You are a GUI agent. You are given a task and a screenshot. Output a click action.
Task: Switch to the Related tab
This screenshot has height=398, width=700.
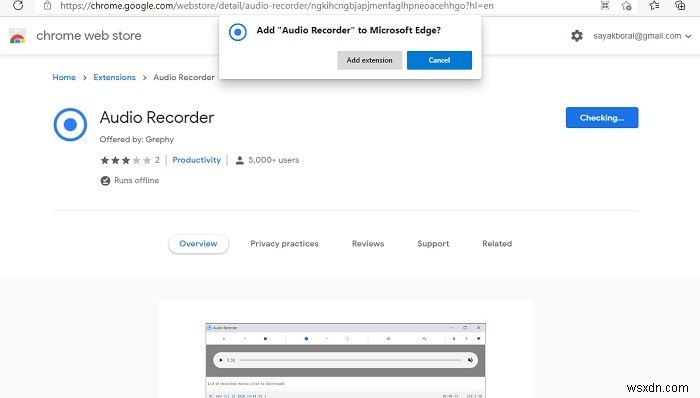[x=497, y=244]
